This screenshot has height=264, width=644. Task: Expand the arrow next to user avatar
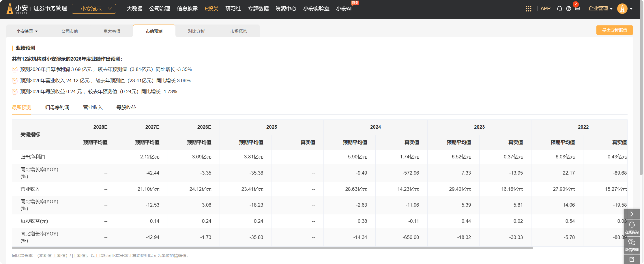point(631,9)
